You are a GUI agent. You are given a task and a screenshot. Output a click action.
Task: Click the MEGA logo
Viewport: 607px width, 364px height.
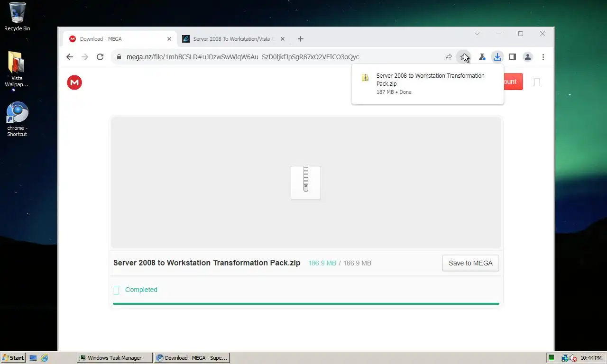[x=74, y=82]
